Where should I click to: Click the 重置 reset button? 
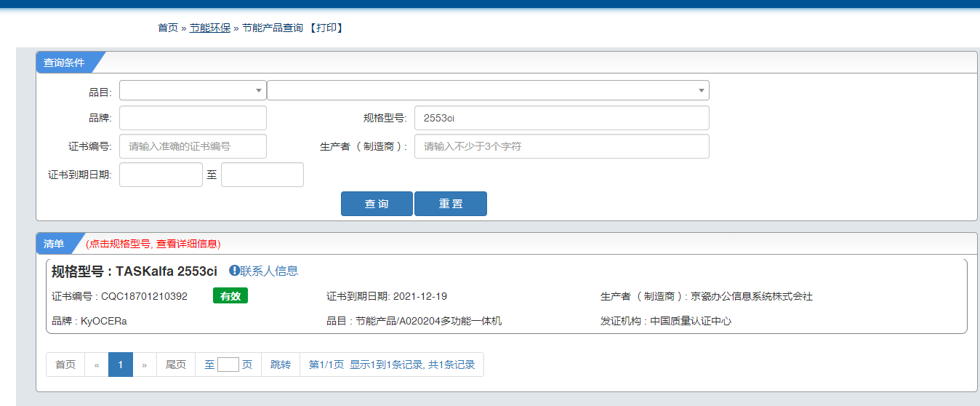click(451, 204)
